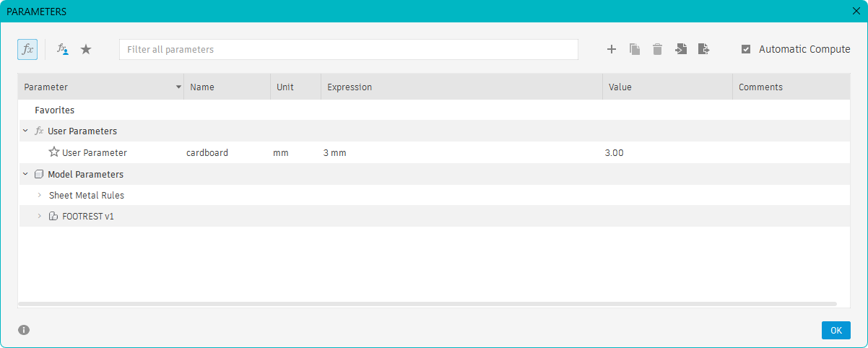Confirm with the OK button
Screen dimensions: 868x348
click(x=836, y=330)
